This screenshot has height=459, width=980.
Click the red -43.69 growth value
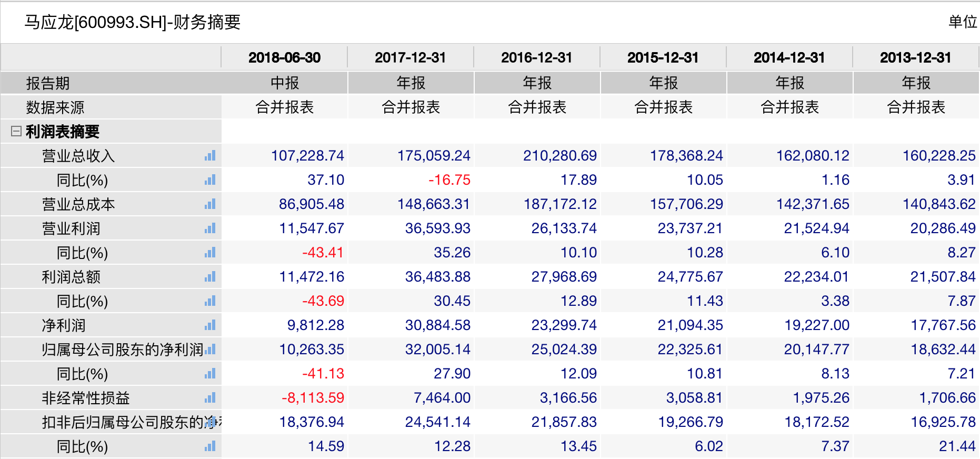tap(323, 301)
